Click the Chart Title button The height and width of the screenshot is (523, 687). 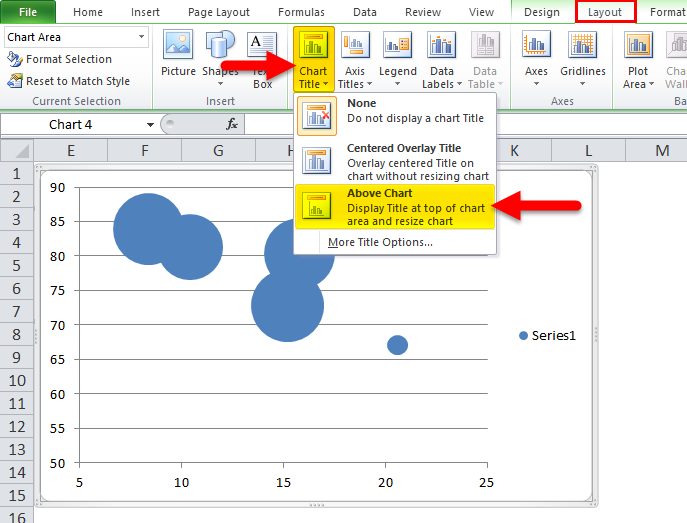pos(313,58)
